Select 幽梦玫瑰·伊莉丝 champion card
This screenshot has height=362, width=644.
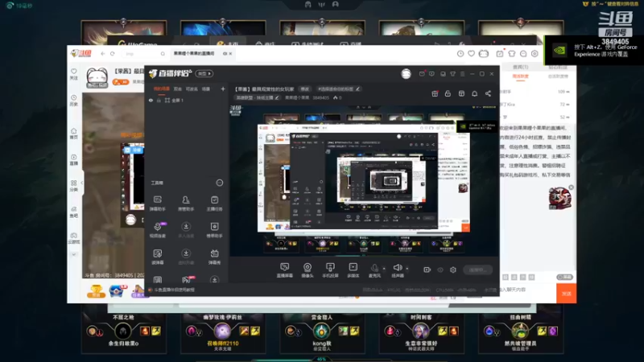click(x=223, y=332)
